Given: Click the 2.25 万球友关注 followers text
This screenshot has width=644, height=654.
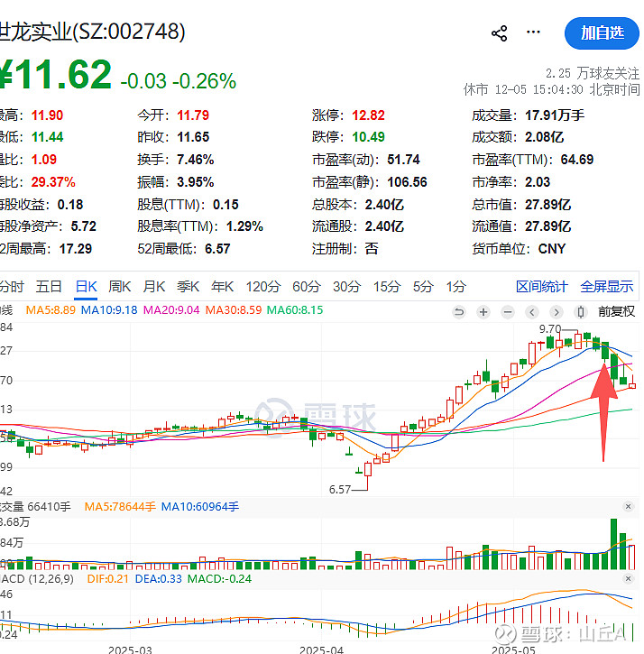Looking at the screenshot, I should point(593,73).
